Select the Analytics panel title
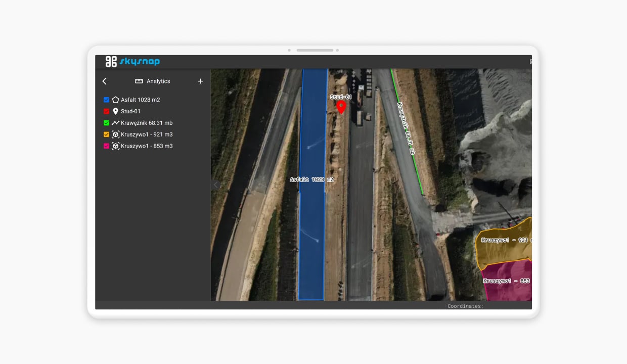This screenshot has width=627, height=364. 158,81
